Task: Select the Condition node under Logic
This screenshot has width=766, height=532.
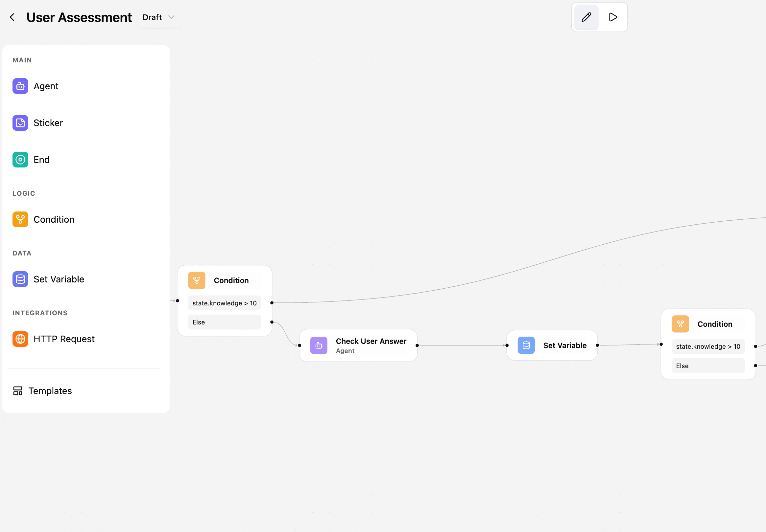Action: coord(54,219)
